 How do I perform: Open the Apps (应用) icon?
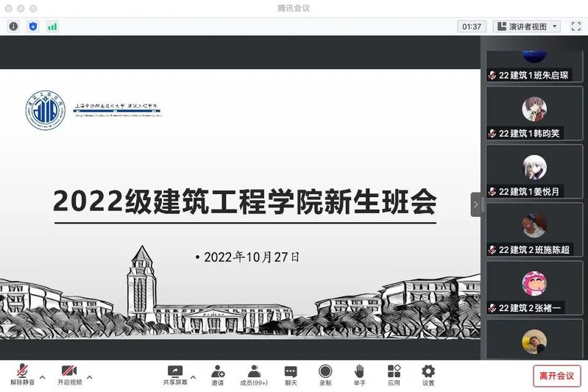(x=394, y=374)
